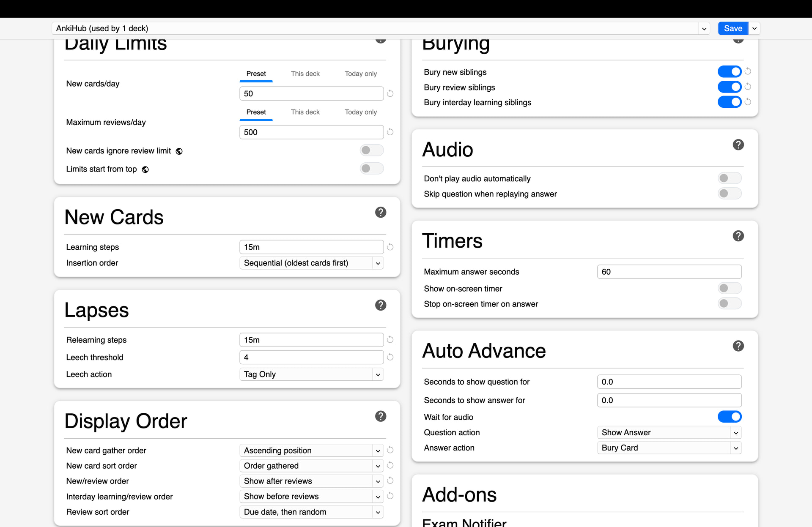Reset Leech threshold to default
Screen dimensions: 812x527
(390, 357)
